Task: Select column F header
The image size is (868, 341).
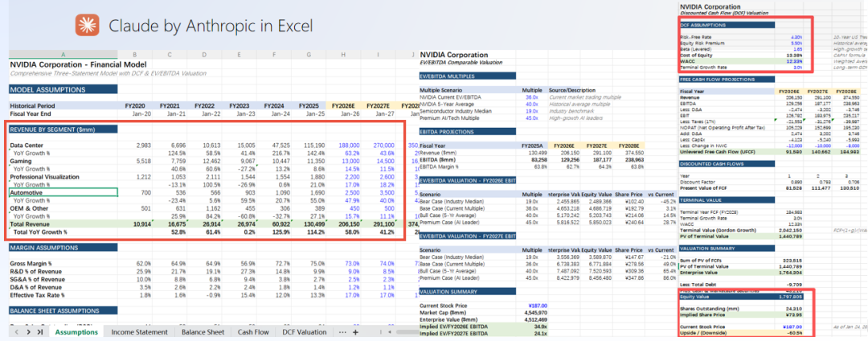Action: point(273,54)
